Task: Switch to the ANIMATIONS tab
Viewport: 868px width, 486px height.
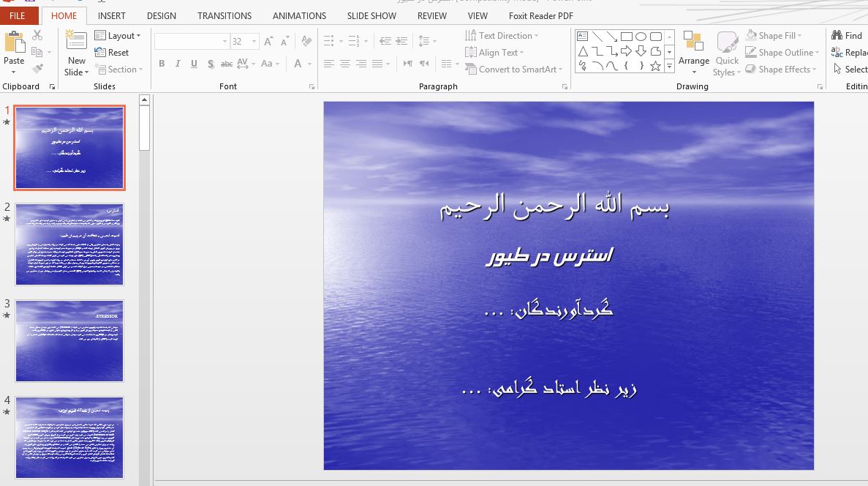Action: (x=299, y=16)
